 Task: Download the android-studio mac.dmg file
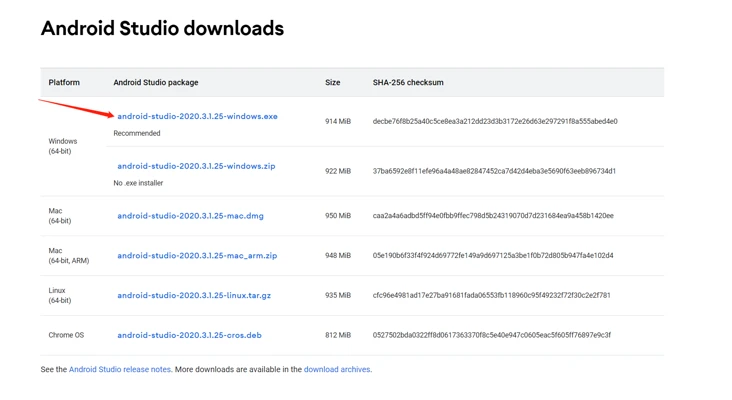pyautogui.click(x=190, y=216)
